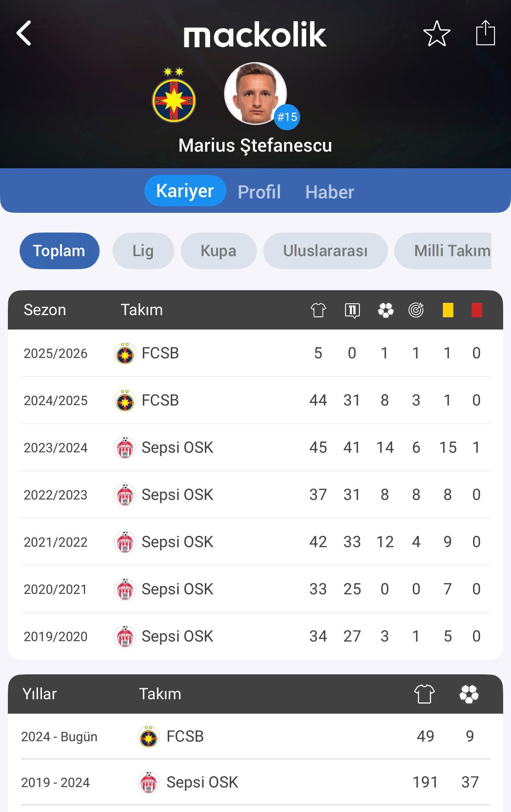The width and height of the screenshot is (511, 812).
Task: Select the Lig filter chip
Action: point(143,251)
